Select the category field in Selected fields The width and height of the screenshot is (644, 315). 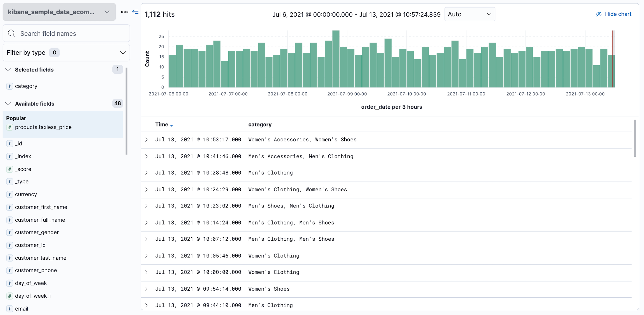click(x=25, y=86)
